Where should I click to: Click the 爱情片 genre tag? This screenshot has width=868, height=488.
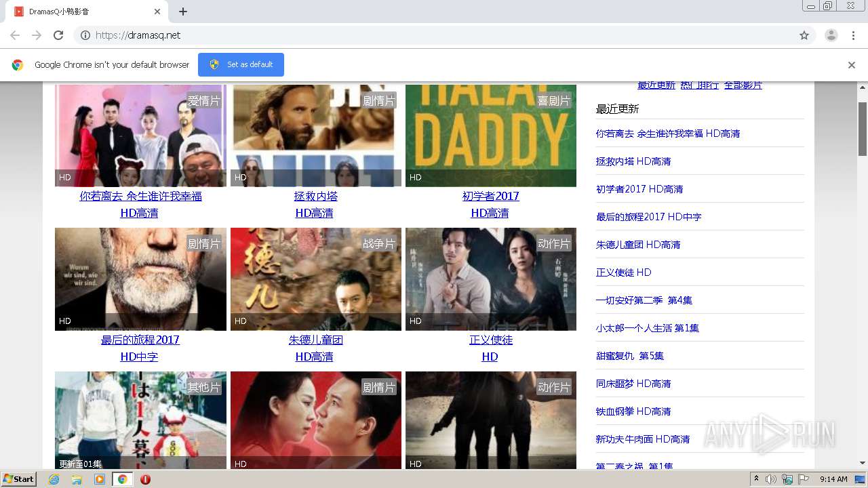point(204,100)
